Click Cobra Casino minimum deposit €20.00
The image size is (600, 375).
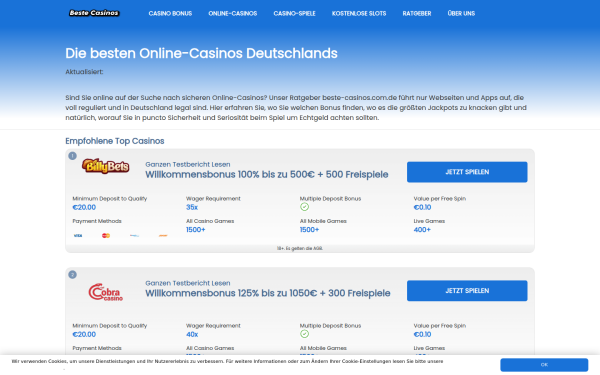[x=84, y=334]
